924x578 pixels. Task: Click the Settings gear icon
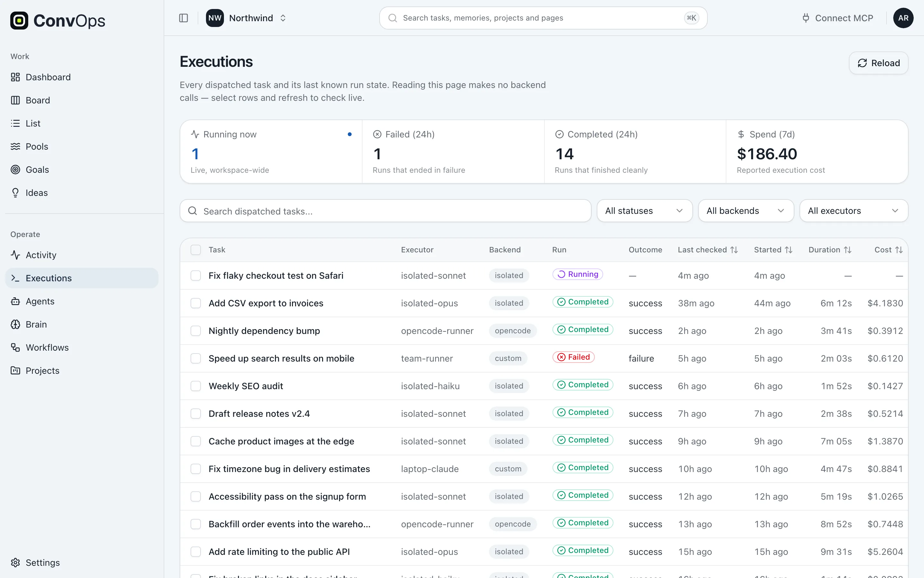click(15, 563)
